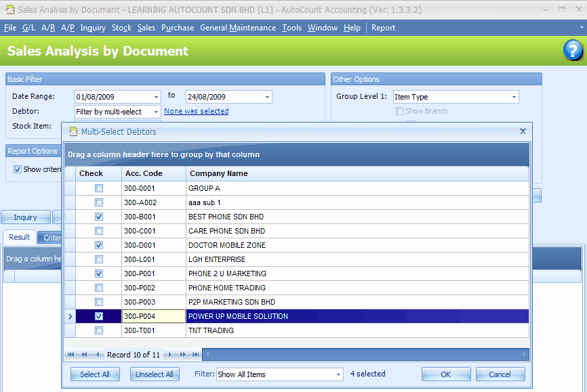Expand the end date 24/08/2009 picker
The height and width of the screenshot is (392, 587).
267,96
